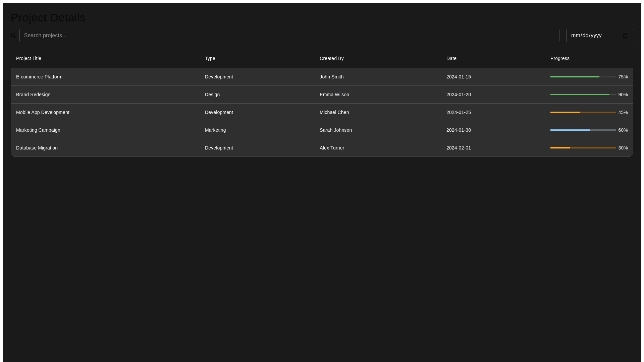Open the Brand Redesign project

33,95
